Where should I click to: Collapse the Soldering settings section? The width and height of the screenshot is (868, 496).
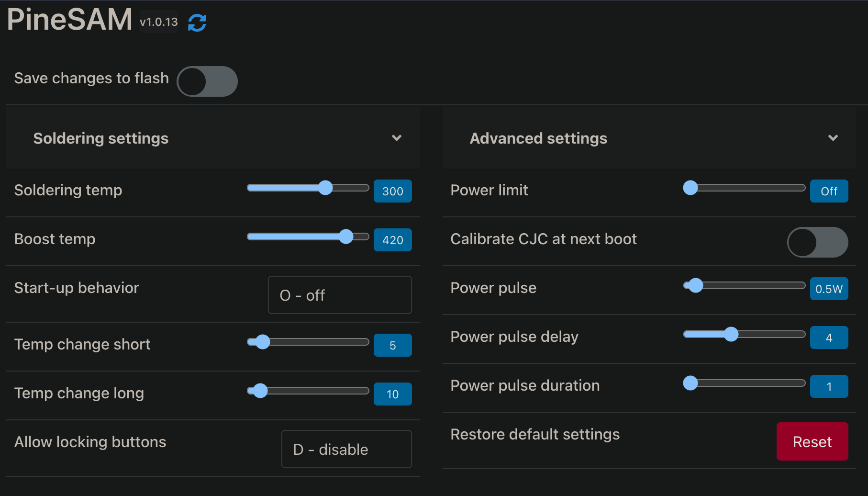pyautogui.click(x=397, y=138)
